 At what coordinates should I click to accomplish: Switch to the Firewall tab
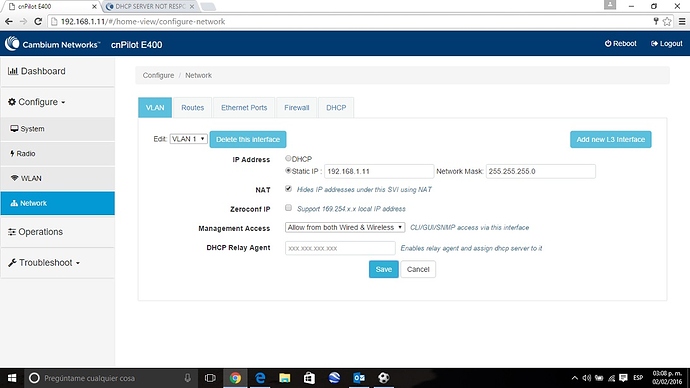pyautogui.click(x=297, y=108)
